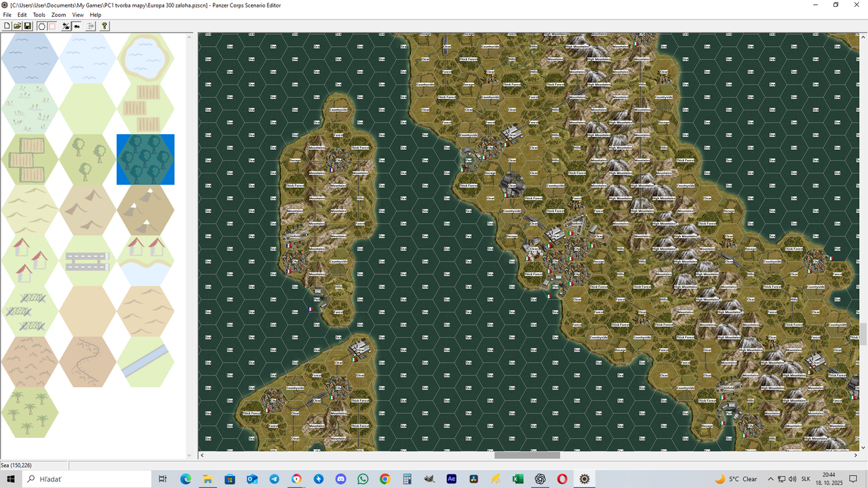868x488 pixels.
Task: Click the 'Hľadať' taskbar search box
Action: coord(87,479)
